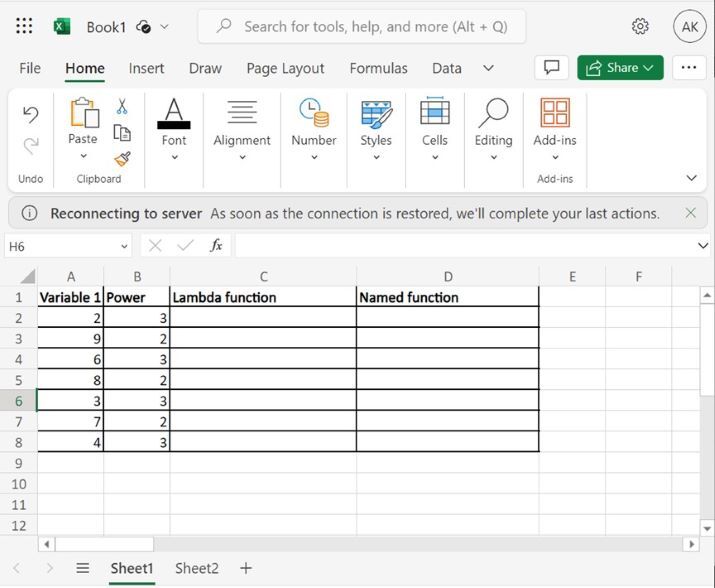715x588 pixels.
Task: Click the Cut scissors icon
Action: (122, 106)
